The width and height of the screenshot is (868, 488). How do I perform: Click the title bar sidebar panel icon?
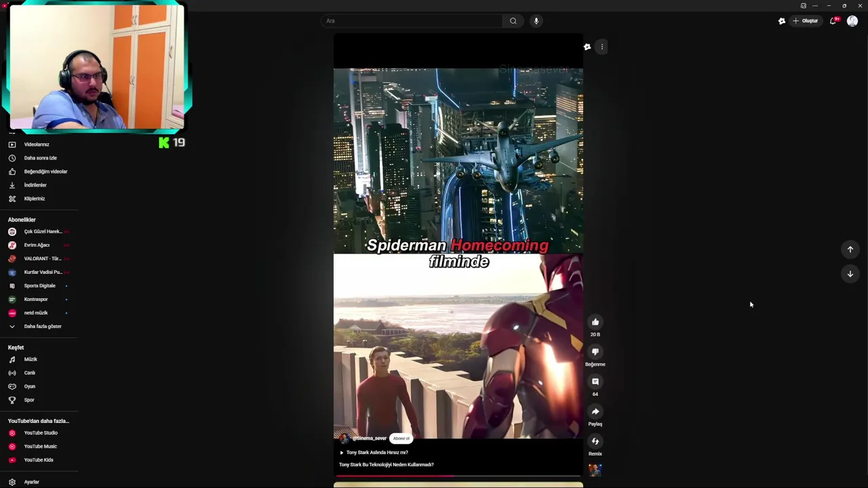[803, 5]
